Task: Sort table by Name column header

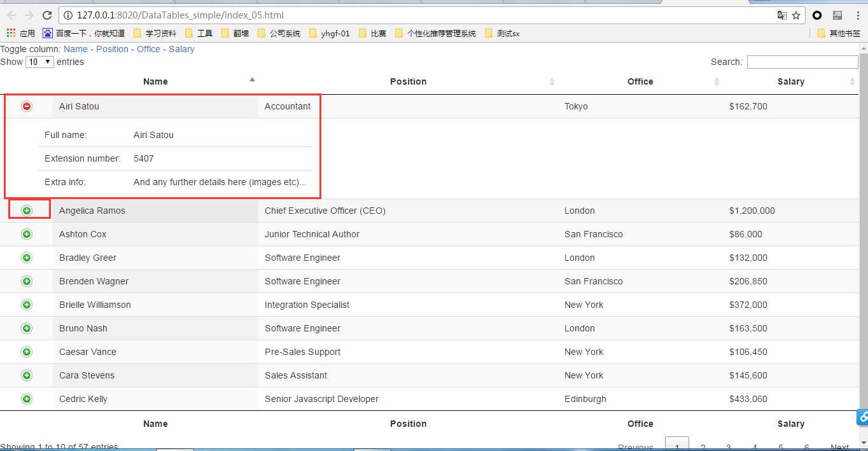Action: [x=155, y=81]
